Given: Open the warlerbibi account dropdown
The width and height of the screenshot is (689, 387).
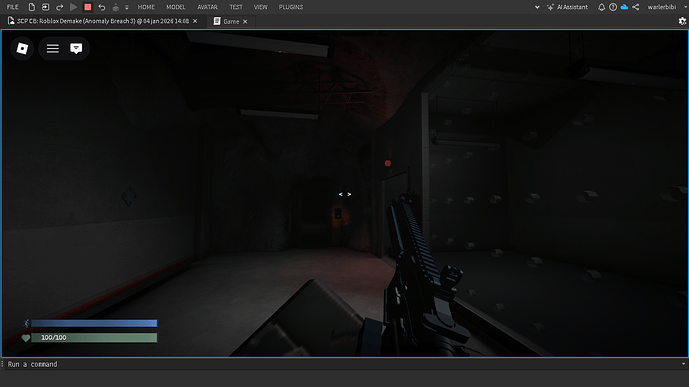Looking at the screenshot, I should [666, 7].
